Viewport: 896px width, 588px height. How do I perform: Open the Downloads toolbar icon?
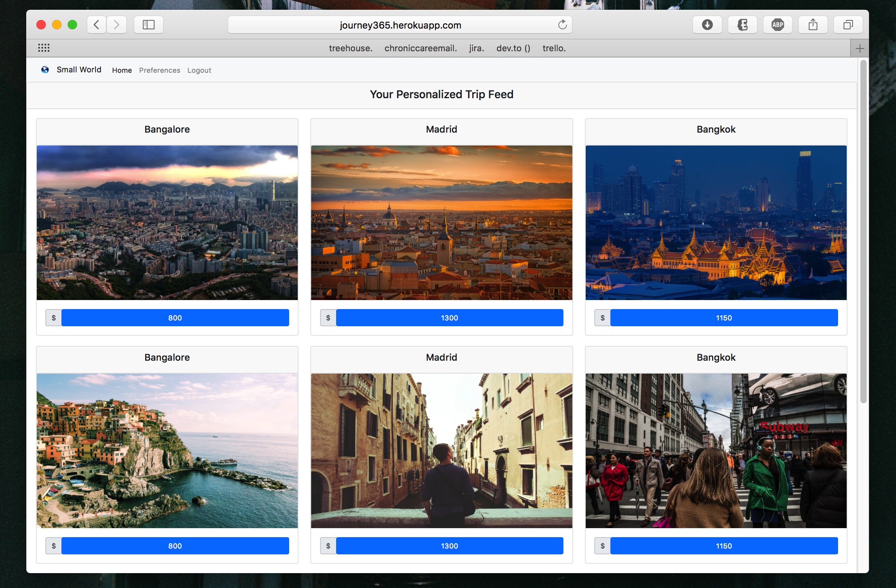coord(707,25)
